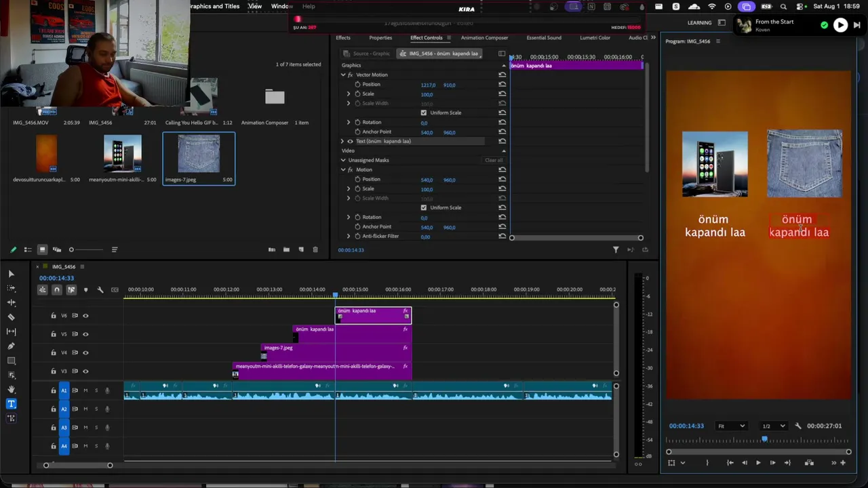This screenshot has height=488, width=868.
Task: Switch to the Properties tab
Action: pyautogui.click(x=380, y=38)
